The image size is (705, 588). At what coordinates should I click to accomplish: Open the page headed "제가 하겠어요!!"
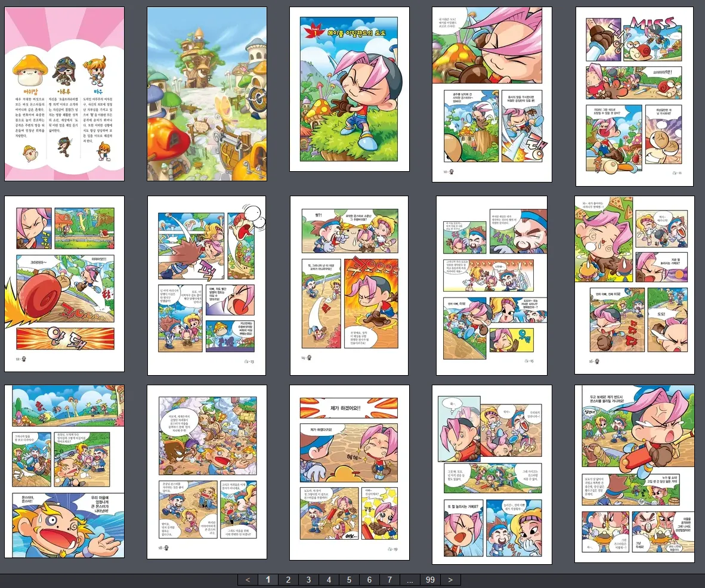click(349, 472)
